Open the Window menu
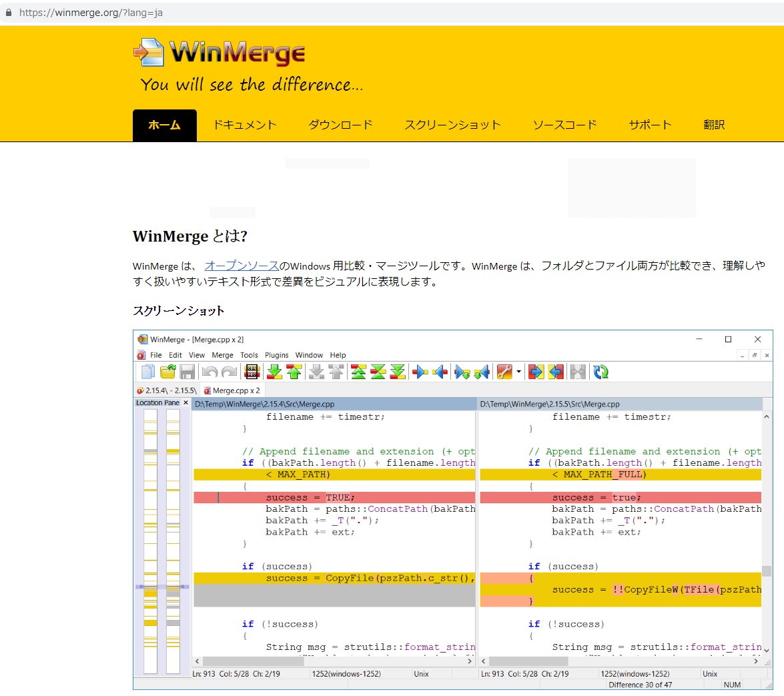This screenshot has height=696, width=784. (309, 355)
